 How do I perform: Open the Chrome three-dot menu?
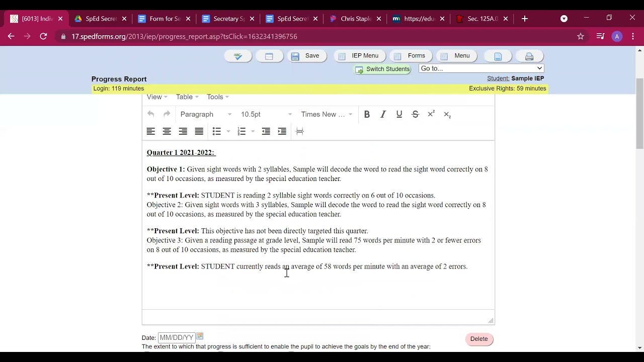click(x=632, y=36)
